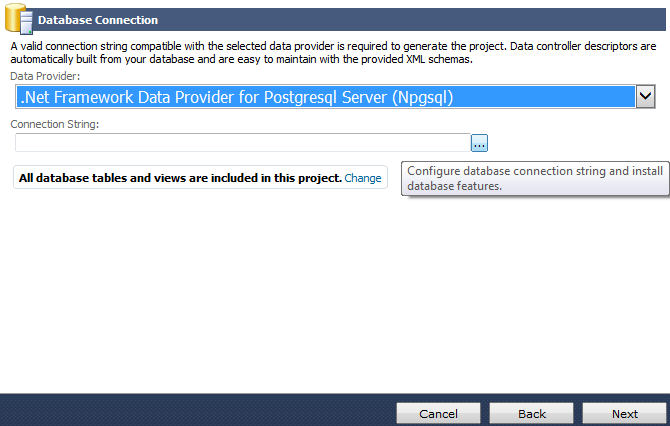
Task: Follow the Change link for included tables
Action: coord(363,178)
